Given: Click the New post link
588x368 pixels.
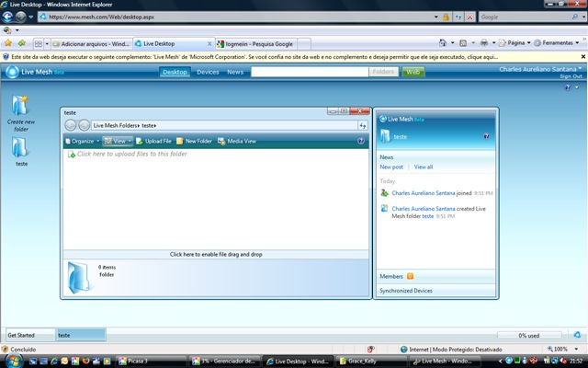Looking at the screenshot, I should 391,167.
